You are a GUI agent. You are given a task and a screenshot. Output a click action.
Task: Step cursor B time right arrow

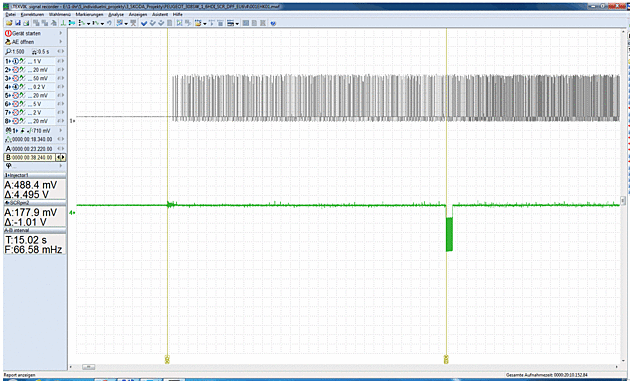coord(63,158)
